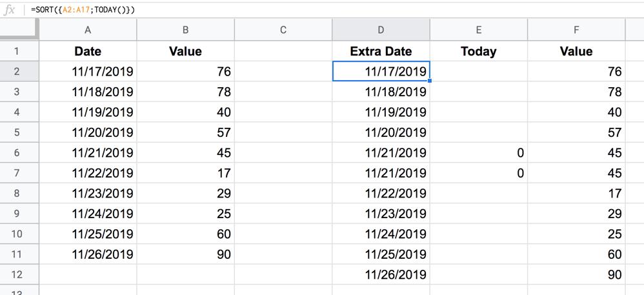Select cell D5 showing 11/20/2019

[381, 132]
